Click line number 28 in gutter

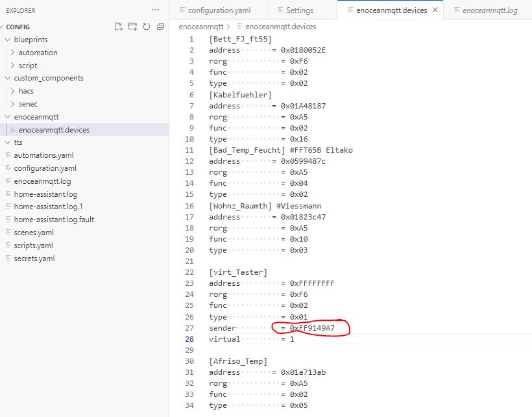[190, 339]
